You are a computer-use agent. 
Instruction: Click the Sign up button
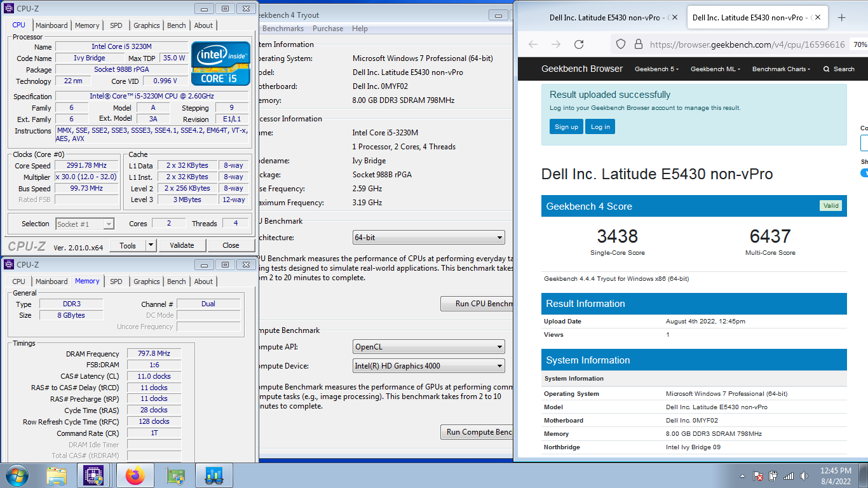tap(566, 126)
